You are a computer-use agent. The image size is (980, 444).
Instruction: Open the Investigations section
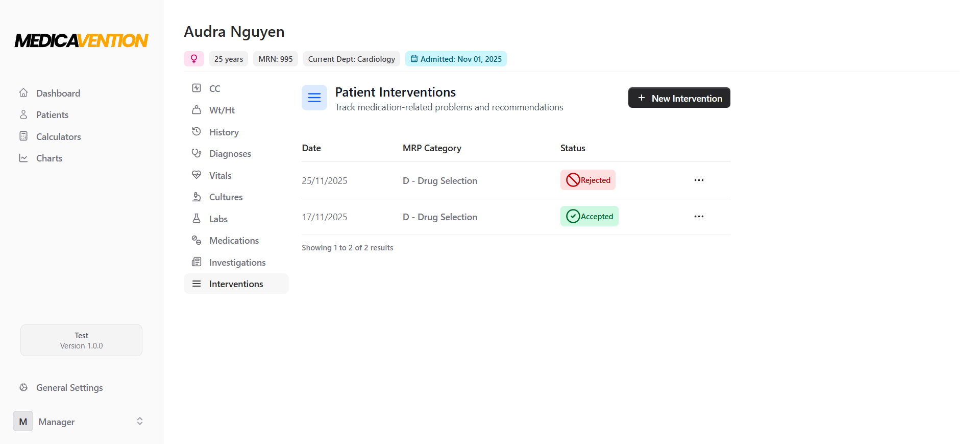pos(237,262)
